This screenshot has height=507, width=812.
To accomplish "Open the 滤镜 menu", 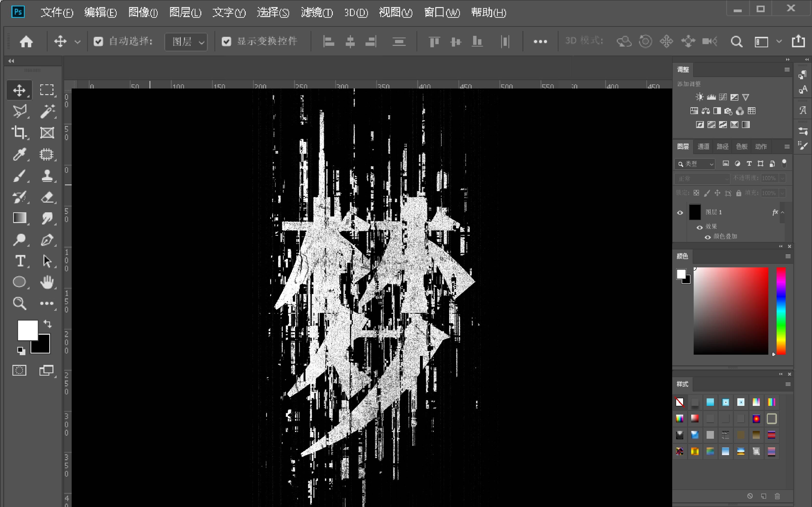I will pos(316,12).
